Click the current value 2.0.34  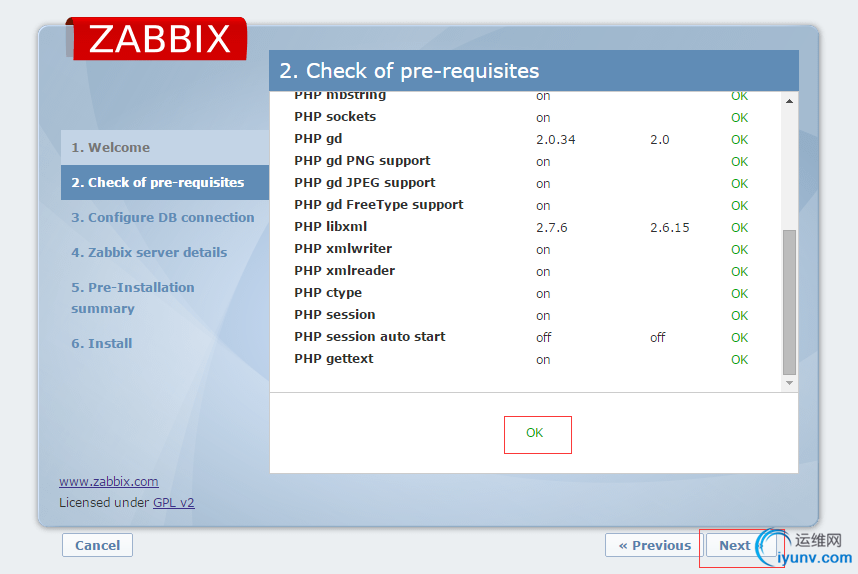(x=555, y=140)
